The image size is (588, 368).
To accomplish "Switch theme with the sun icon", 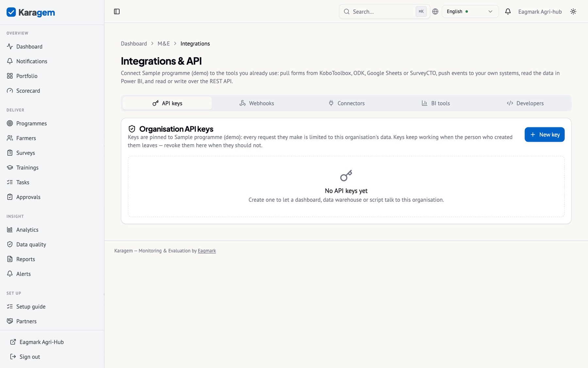I will point(573,11).
